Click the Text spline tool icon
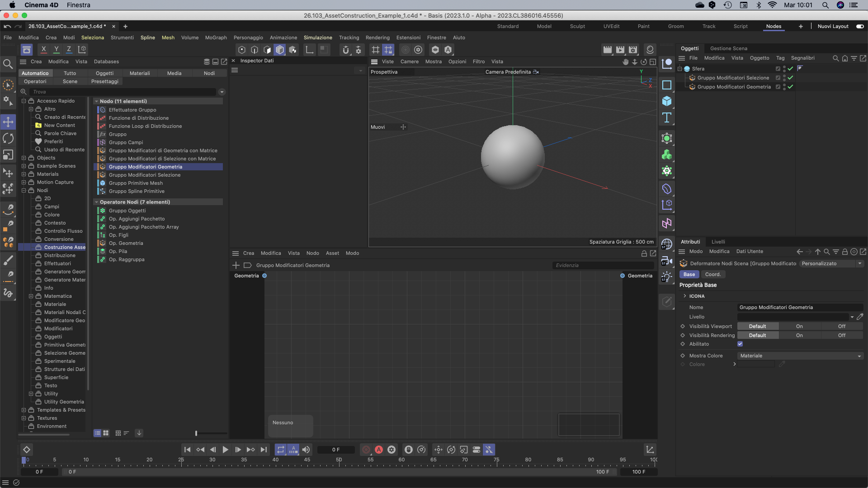The height and width of the screenshot is (488, 868). [x=667, y=117]
